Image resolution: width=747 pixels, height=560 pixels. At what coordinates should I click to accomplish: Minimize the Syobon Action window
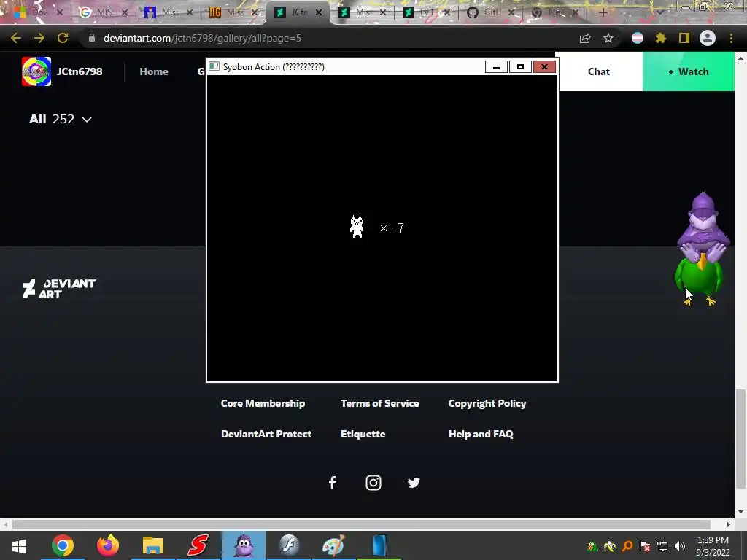point(496,66)
